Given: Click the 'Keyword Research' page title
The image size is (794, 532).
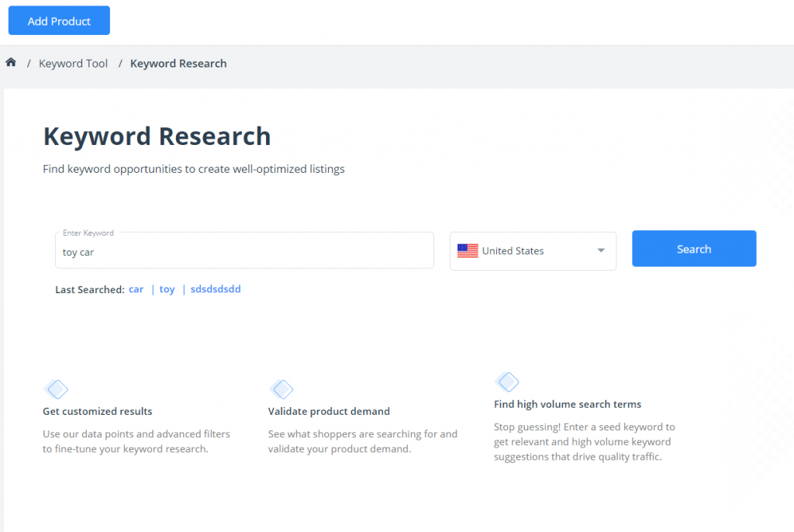Looking at the screenshot, I should 157,136.
